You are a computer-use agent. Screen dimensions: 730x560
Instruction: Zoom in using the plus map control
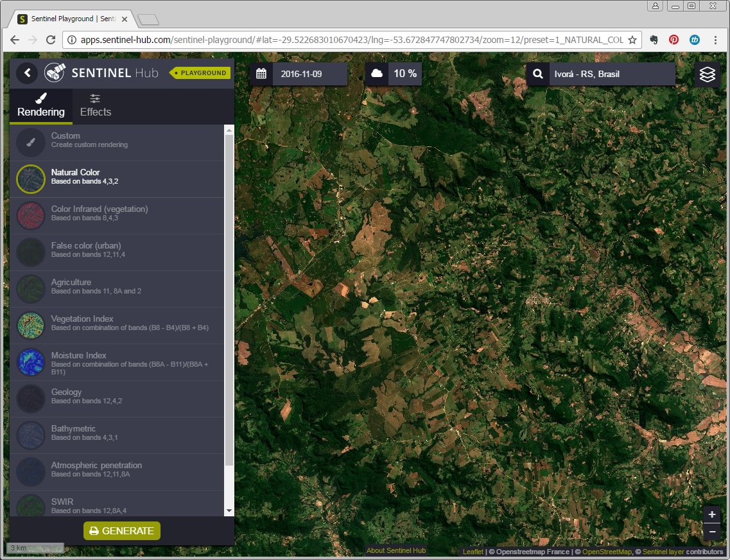coord(711,514)
